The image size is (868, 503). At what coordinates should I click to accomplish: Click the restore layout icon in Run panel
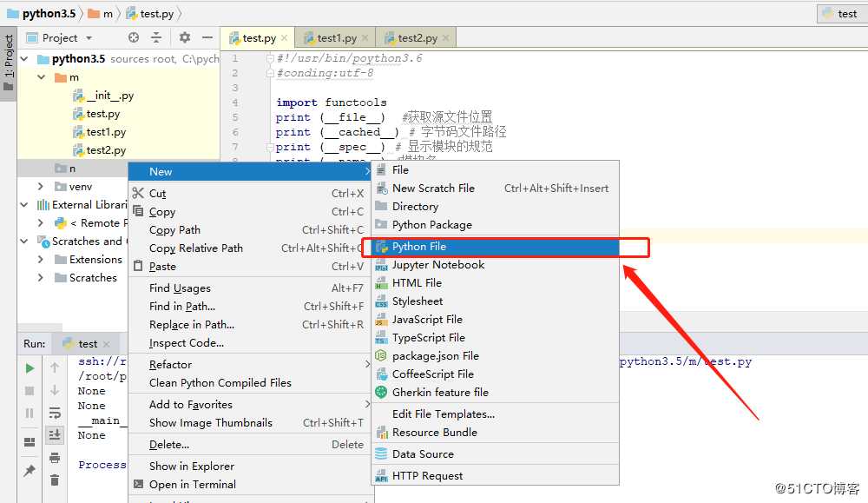click(30, 442)
